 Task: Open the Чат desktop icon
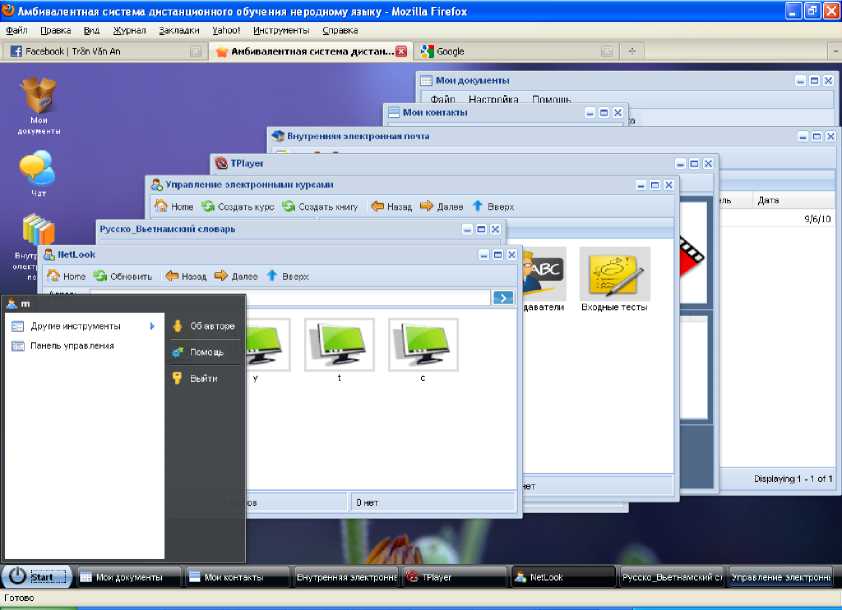38,168
